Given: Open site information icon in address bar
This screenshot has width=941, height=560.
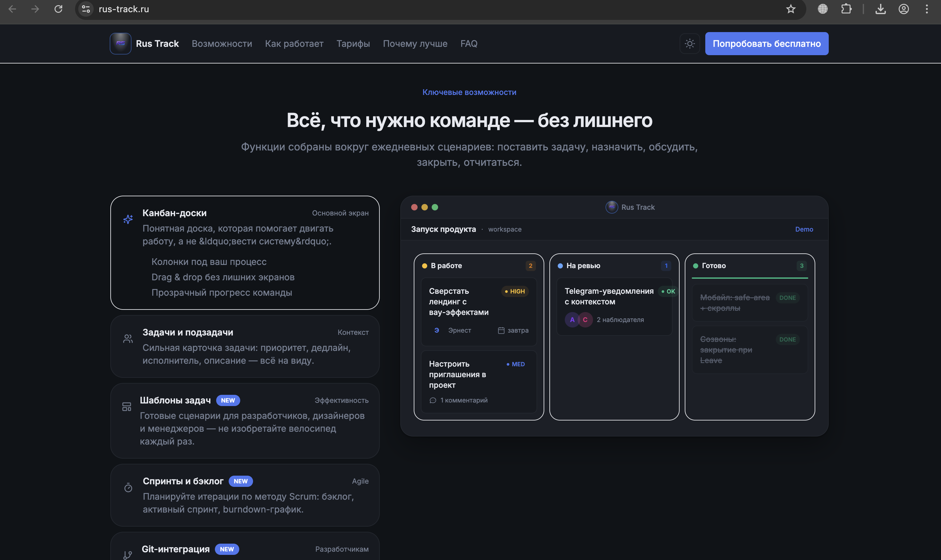Looking at the screenshot, I should [x=86, y=9].
